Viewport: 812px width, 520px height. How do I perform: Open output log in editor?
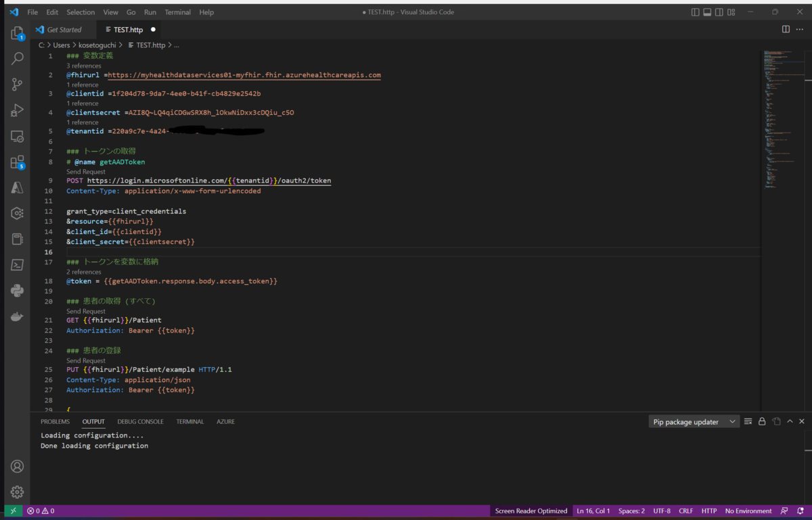click(777, 421)
